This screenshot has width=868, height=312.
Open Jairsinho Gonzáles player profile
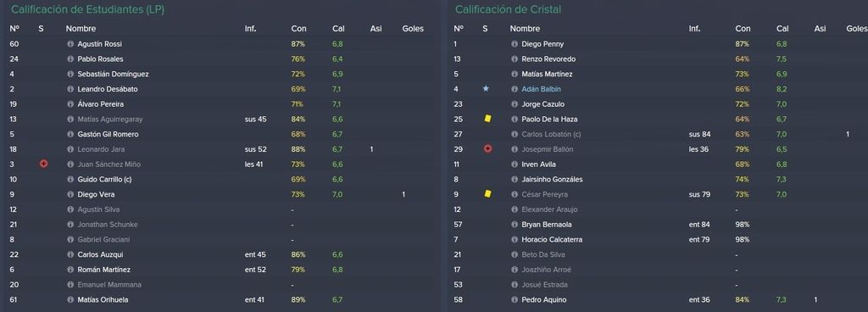tap(552, 179)
